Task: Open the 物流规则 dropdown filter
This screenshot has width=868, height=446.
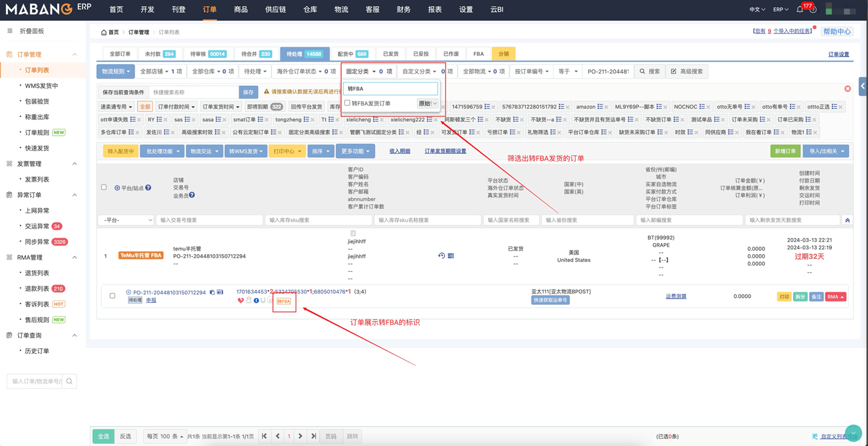Action: pyautogui.click(x=116, y=71)
